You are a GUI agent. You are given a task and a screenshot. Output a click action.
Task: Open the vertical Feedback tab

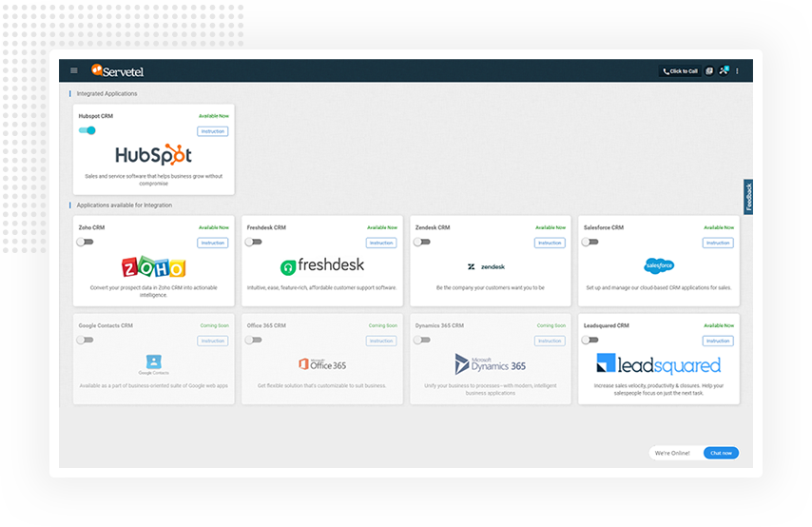(x=748, y=197)
